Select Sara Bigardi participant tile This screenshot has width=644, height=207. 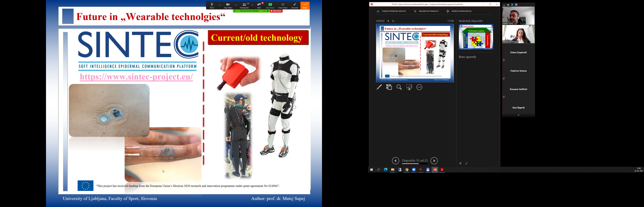point(518,108)
